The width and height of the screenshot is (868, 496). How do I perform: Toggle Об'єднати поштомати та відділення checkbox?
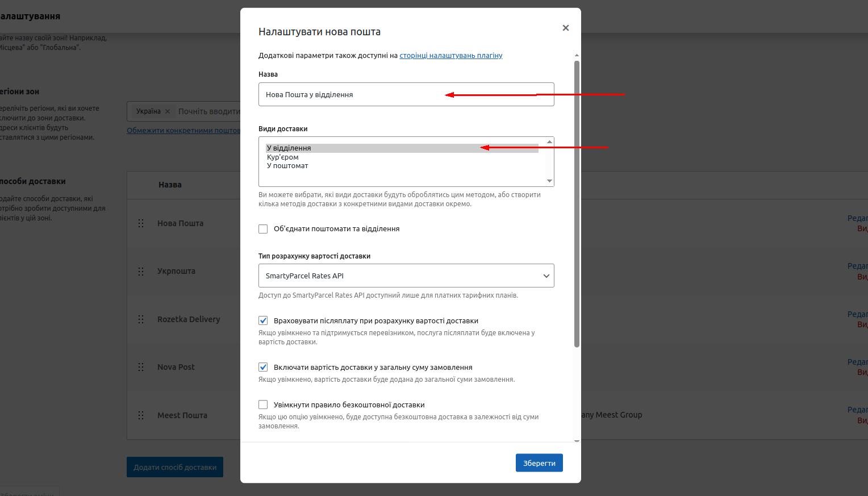[x=263, y=229]
